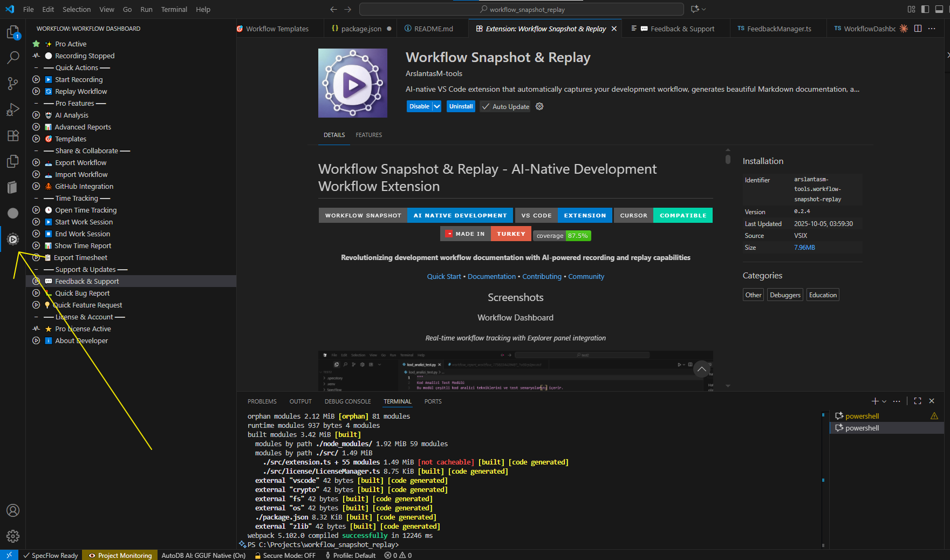This screenshot has width=950, height=560.
Task: Click the extension details scrollbar thumb
Action: point(728,159)
